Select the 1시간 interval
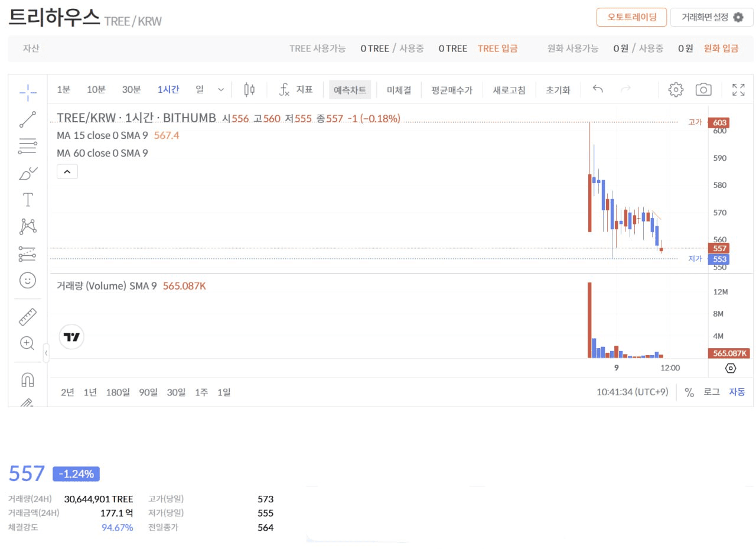 168,90
